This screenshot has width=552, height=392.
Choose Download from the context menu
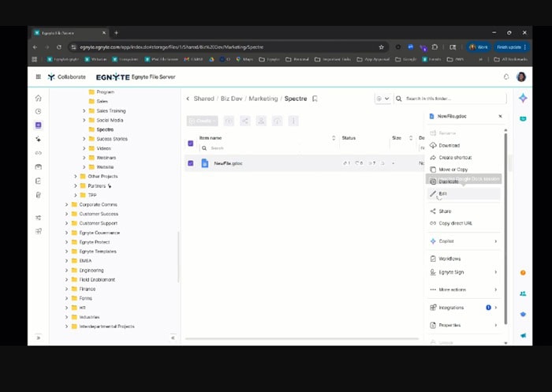[x=449, y=145]
